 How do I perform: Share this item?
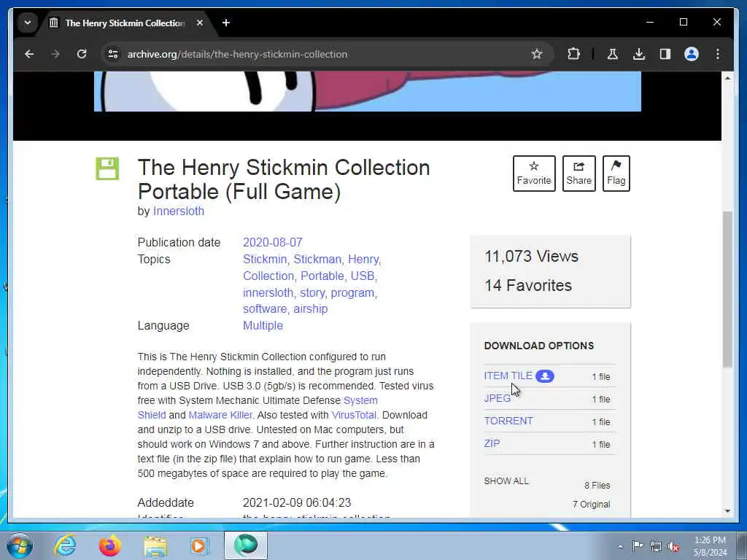click(x=578, y=174)
